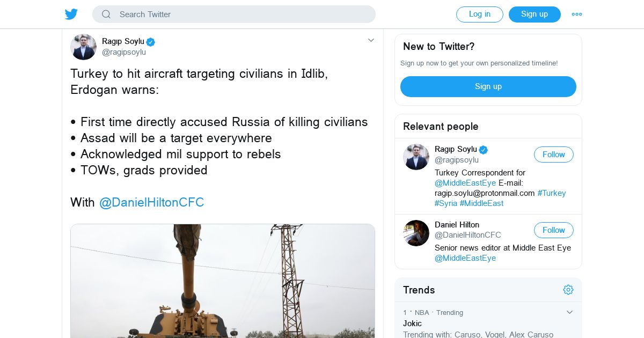Click Ragıp Soylu avatar in Relevant people
Image resolution: width=644 pixels, height=338 pixels.
point(416,157)
